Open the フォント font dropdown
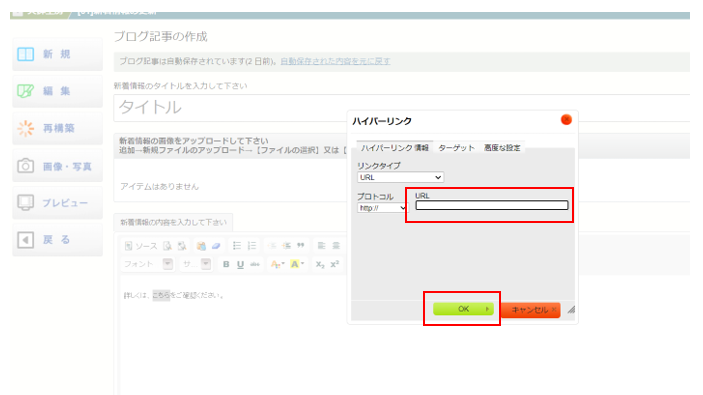Image resolution: width=703 pixels, height=395 pixels. [x=148, y=264]
